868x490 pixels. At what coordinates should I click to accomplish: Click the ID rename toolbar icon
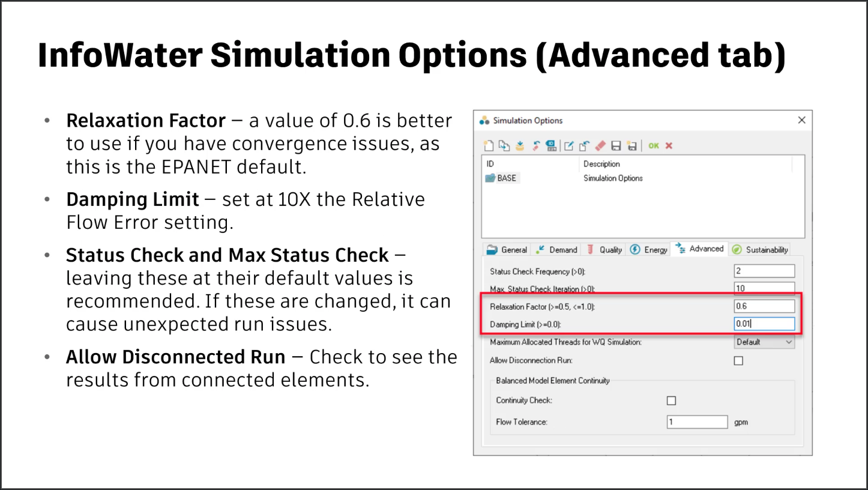[550, 145]
